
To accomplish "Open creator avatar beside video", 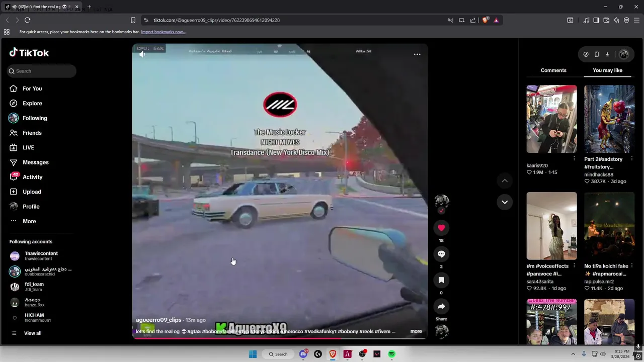I will [442, 201].
